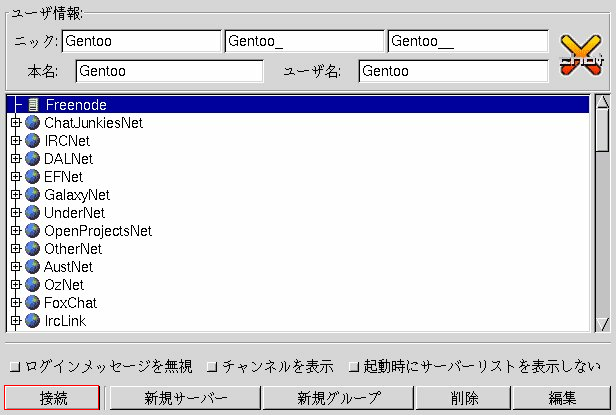Select the ChatJunkiesNet network name
The width and height of the screenshot is (616, 415).
[x=93, y=123]
